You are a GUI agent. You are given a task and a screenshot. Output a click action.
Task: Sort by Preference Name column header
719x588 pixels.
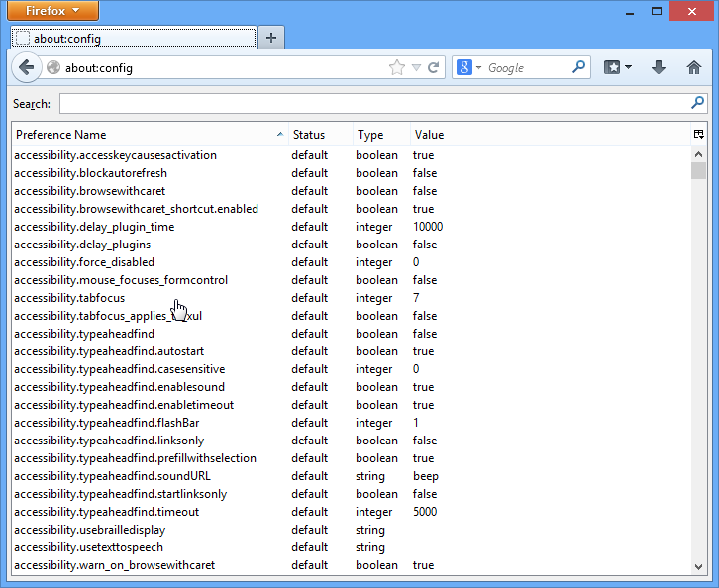click(149, 135)
